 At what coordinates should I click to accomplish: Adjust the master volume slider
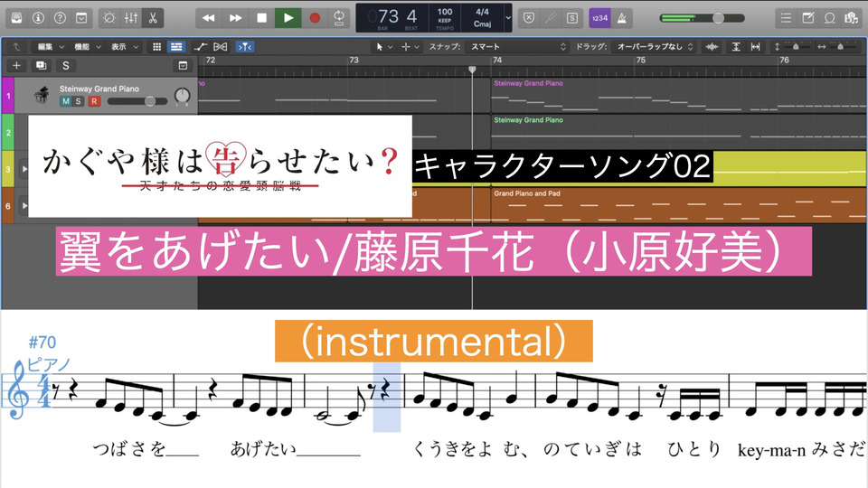[x=702, y=18]
